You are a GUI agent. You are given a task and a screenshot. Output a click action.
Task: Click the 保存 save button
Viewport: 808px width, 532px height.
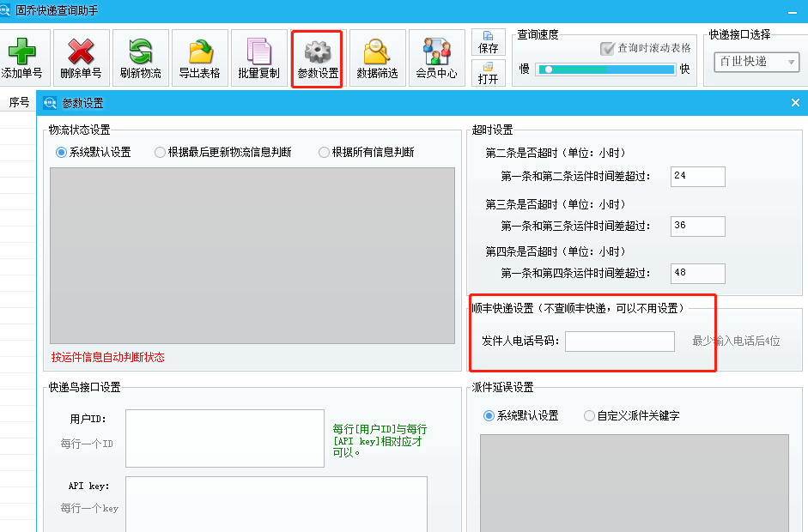(488, 42)
